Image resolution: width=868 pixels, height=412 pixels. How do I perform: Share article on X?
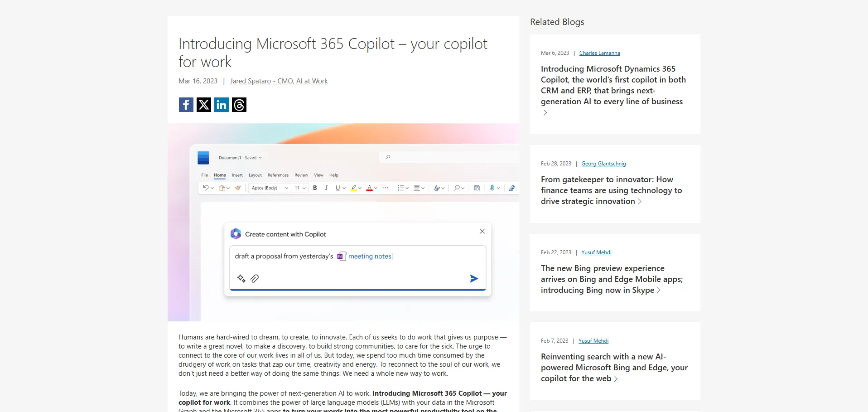pyautogui.click(x=204, y=105)
